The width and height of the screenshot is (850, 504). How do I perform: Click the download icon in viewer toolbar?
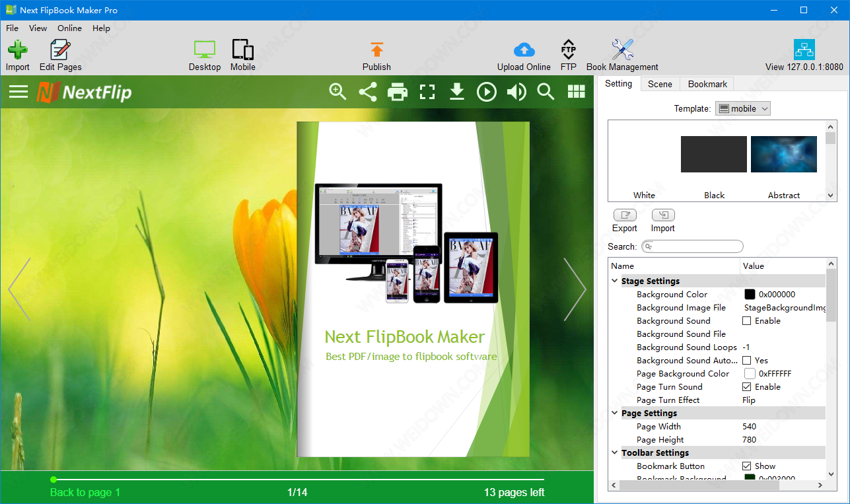coord(457,92)
